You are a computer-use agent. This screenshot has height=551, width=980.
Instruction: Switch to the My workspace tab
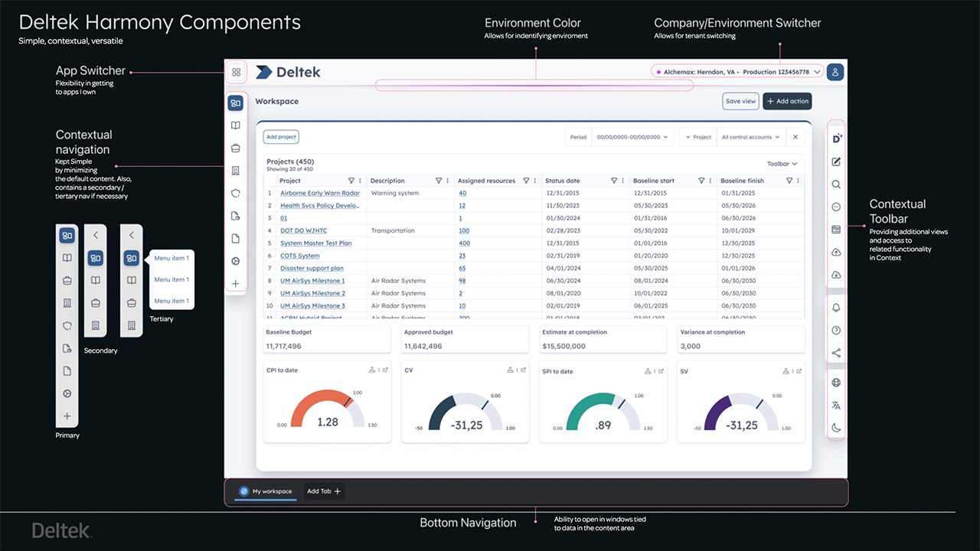265,491
